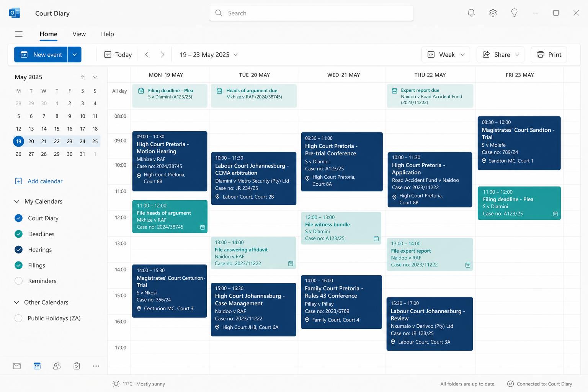Screen dimensions: 588x392
Task: Click location pin on Centurion MC event
Action: 139,309
